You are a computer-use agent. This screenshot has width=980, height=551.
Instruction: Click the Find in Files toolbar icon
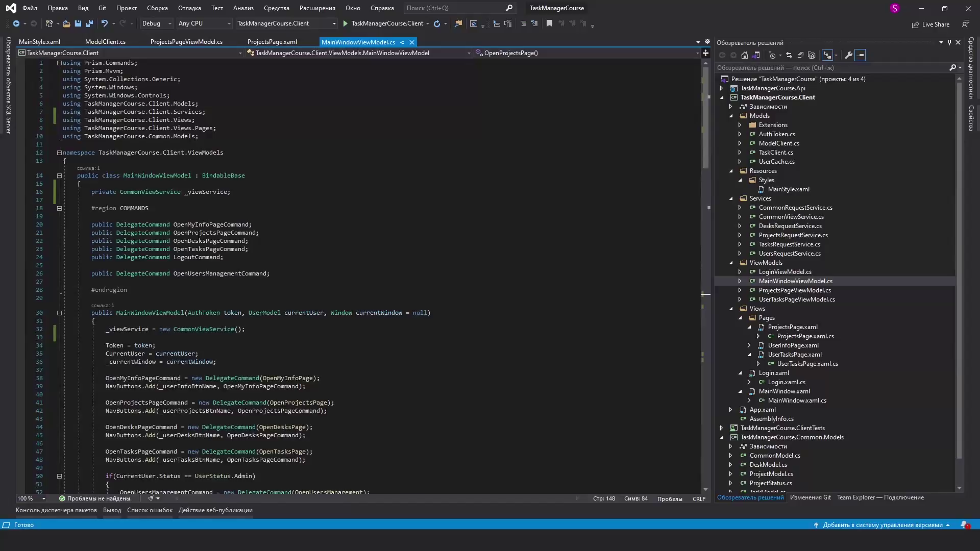(458, 23)
